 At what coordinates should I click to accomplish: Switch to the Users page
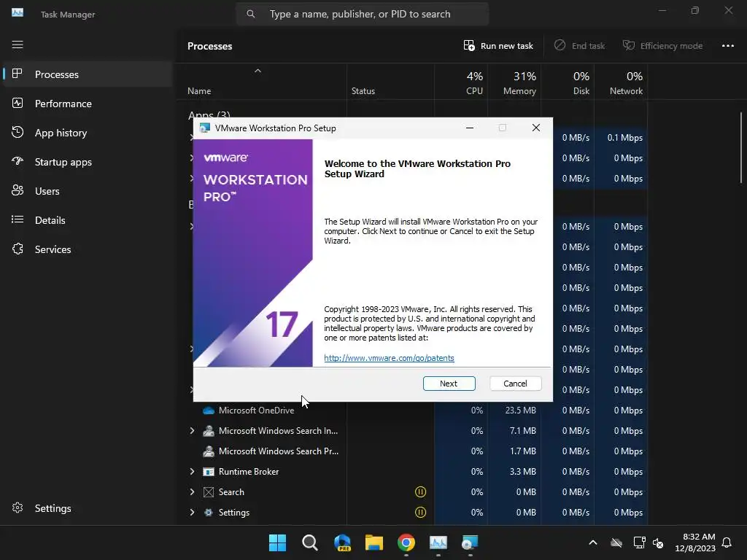(88, 191)
